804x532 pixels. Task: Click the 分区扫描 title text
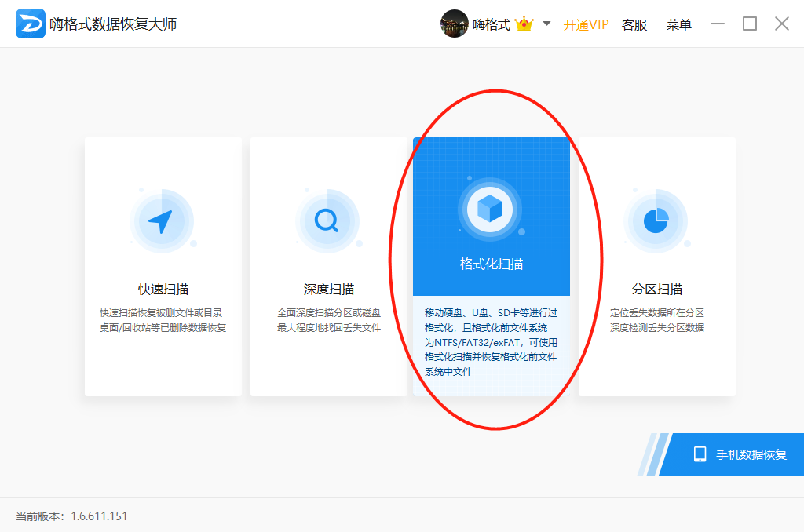click(657, 289)
